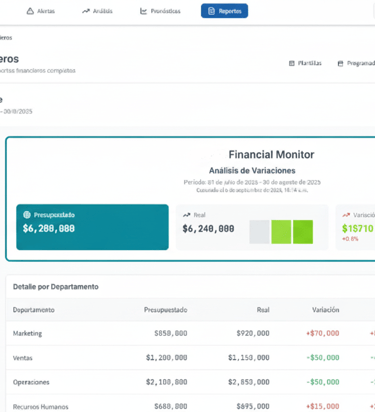
Task: Click the Alertas bell icon
Action: [x=30, y=11]
